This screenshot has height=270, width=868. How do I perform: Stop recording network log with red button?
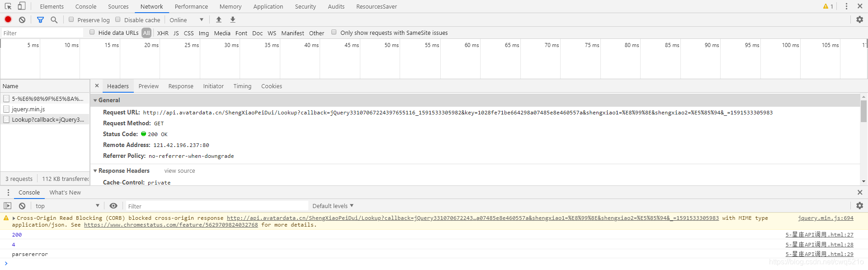coord(8,19)
